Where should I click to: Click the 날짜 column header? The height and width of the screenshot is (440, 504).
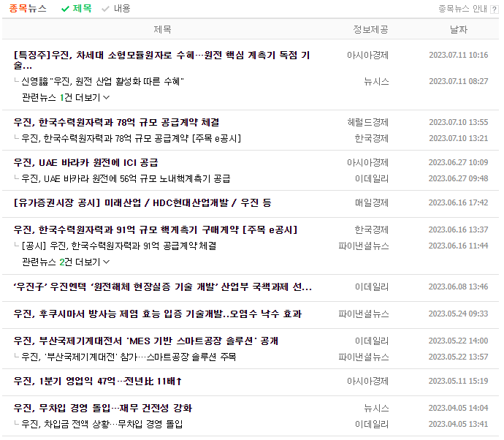(459, 29)
